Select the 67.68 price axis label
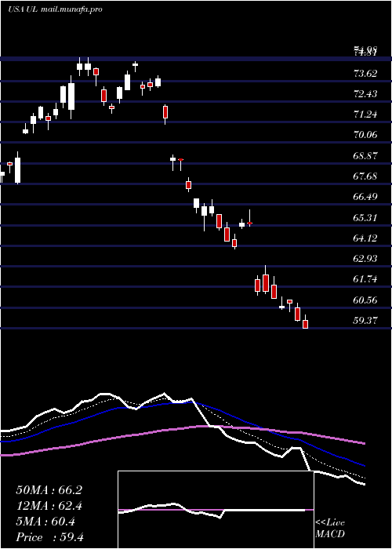The image size is (392, 549). tap(365, 176)
